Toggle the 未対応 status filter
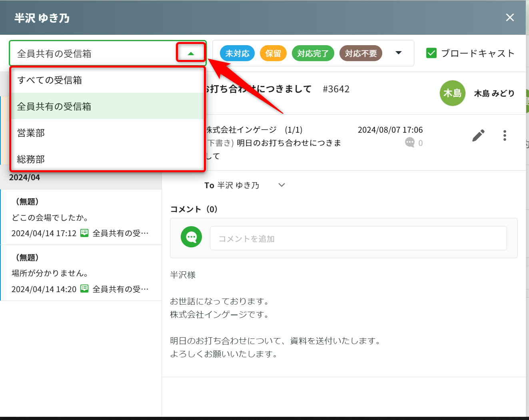The width and height of the screenshot is (529, 420). coord(237,53)
